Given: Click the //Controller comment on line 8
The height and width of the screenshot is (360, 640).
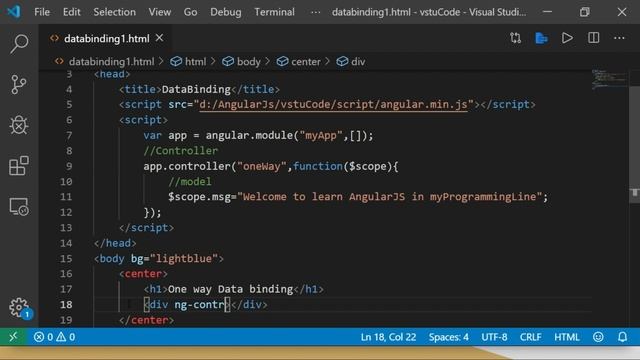Looking at the screenshot, I should [x=180, y=151].
